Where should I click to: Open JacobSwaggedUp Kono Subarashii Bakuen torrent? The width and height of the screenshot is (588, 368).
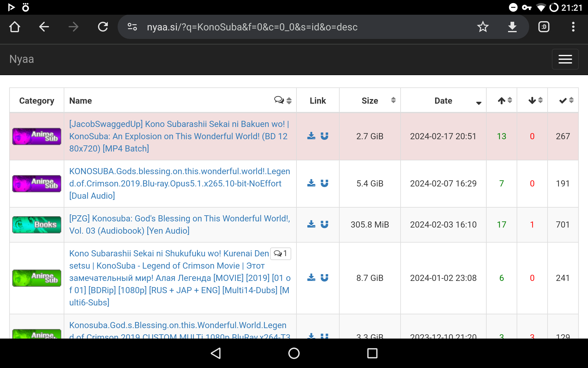coord(179,136)
